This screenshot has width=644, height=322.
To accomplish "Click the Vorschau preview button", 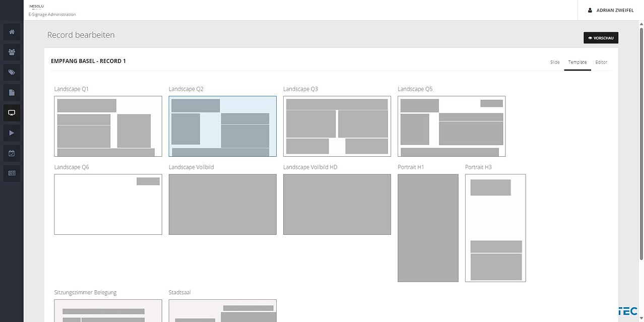I will (x=601, y=38).
